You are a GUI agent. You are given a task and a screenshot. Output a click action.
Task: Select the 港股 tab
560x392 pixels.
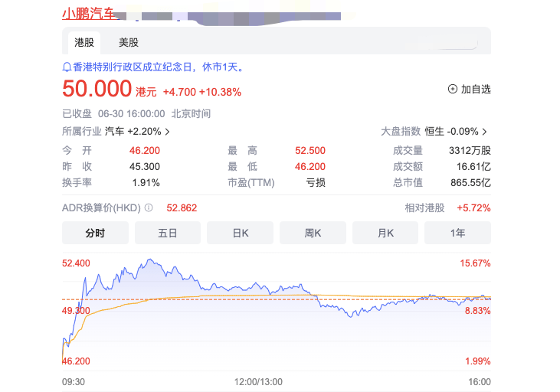(84, 42)
